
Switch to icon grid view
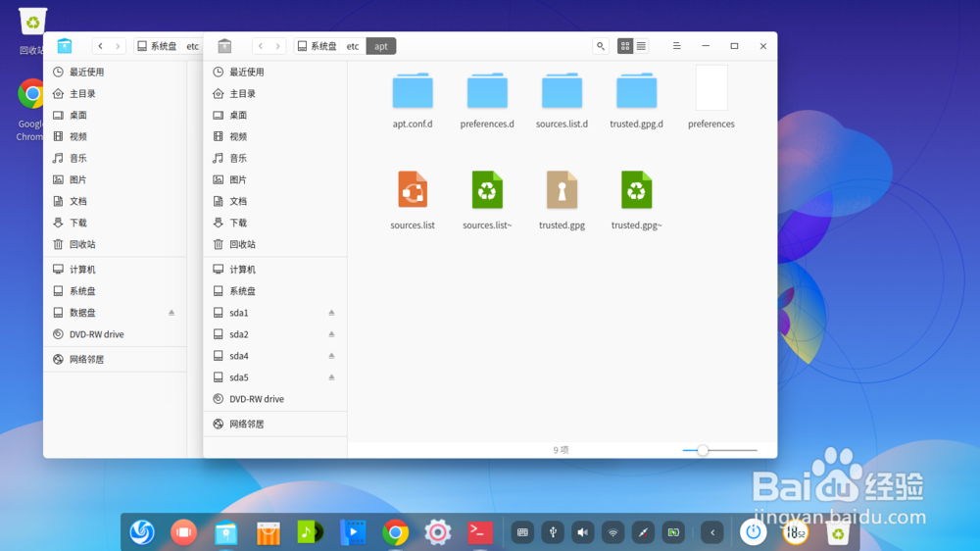(625, 46)
